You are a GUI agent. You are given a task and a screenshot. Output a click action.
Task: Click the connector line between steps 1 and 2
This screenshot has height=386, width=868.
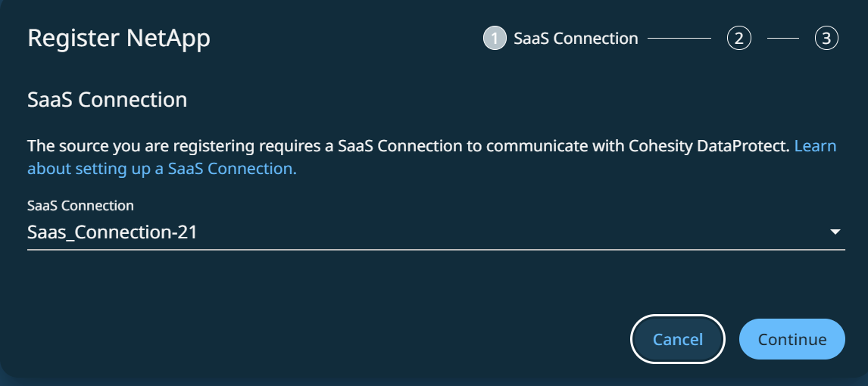click(679, 38)
